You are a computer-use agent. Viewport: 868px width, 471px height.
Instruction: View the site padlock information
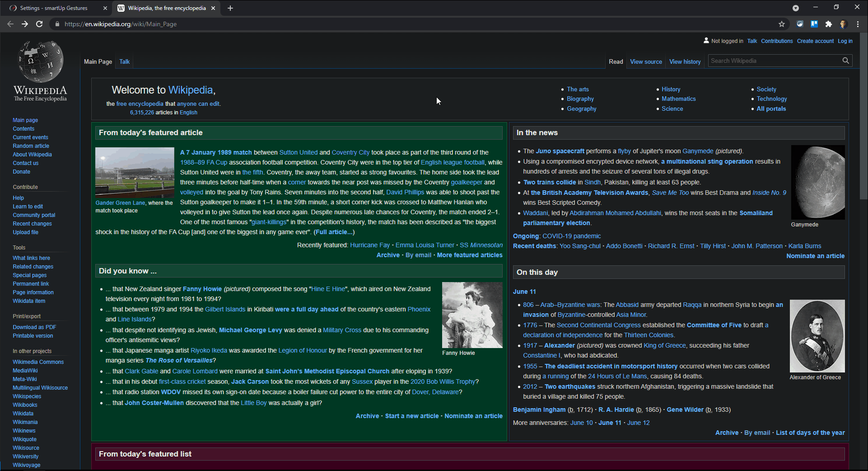(x=57, y=24)
